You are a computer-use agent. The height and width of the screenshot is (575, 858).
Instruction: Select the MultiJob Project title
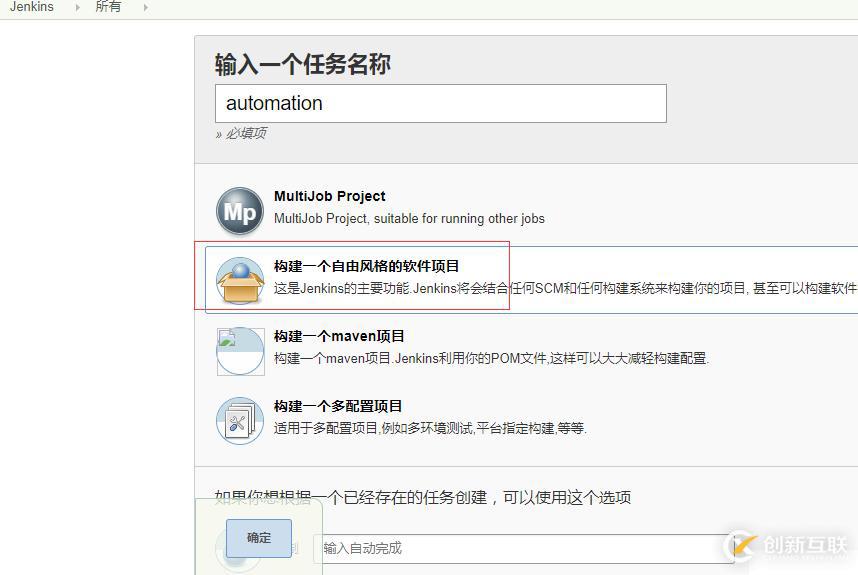tap(329, 196)
